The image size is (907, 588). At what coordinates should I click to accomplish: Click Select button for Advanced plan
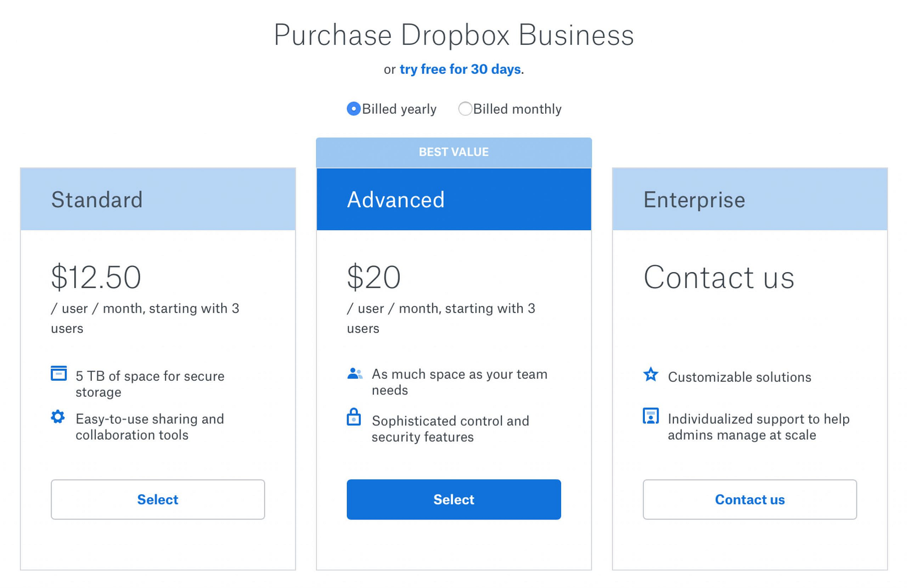pyautogui.click(x=453, y=499)
